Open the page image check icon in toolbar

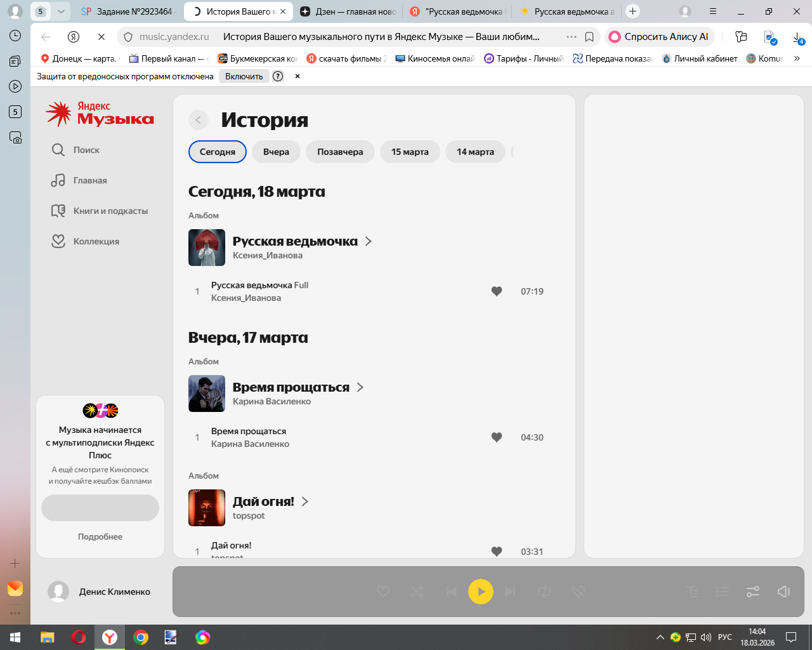point(770,37)
